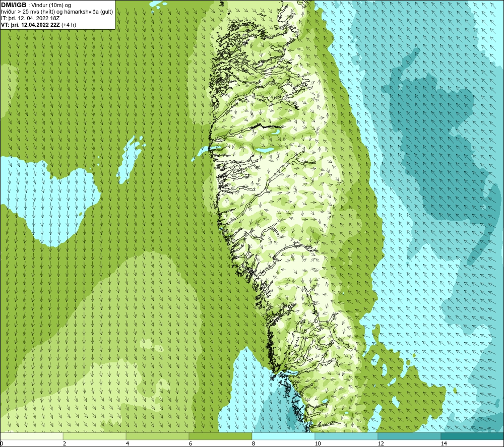Screen dimensions: 504x447
Task: Click the 'IT: þri. 12. 04. 2022 18Z' line
Action: (30, 18)
